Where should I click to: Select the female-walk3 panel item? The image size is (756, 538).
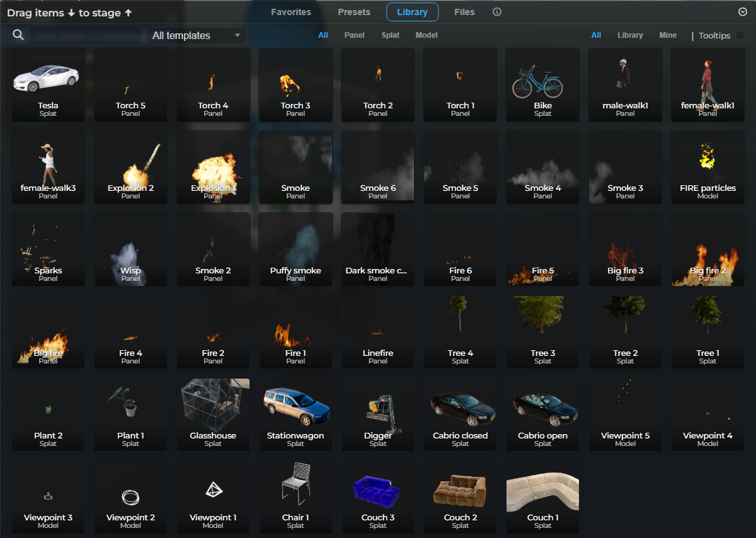pyautogui.click(x=48, y=167)
